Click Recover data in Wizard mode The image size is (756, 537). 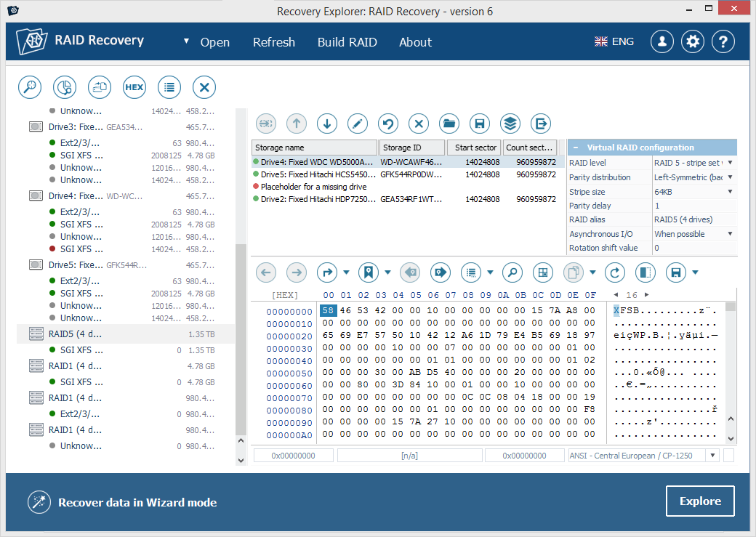(x=137, y=502)
